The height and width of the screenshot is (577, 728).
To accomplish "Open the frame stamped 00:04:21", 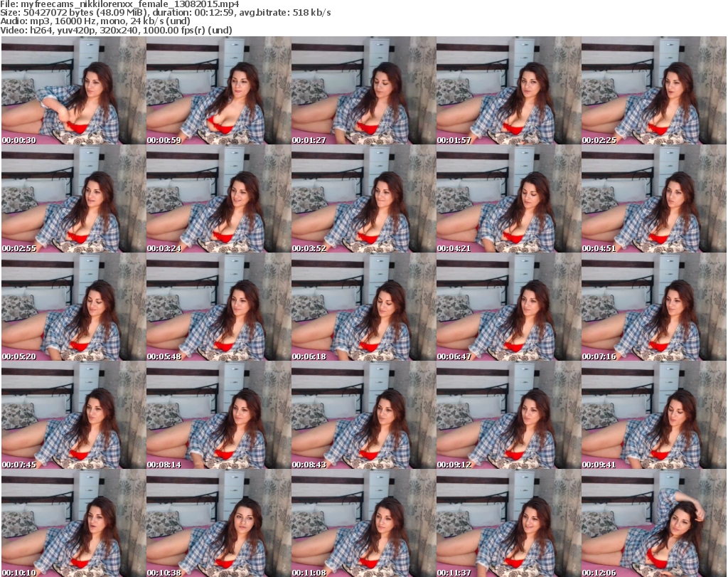I will tap(508, 198).
